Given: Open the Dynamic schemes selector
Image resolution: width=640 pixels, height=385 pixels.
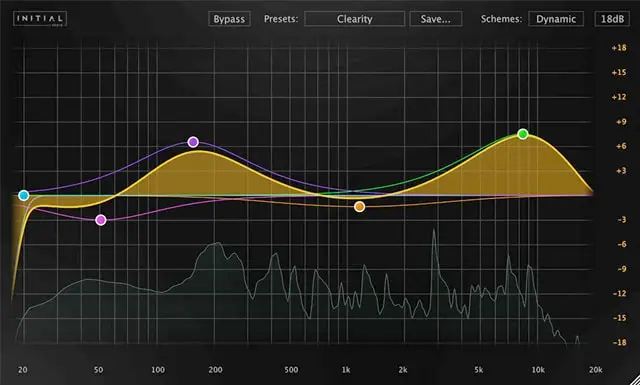Looking at the screenshot, I should 556,19.
